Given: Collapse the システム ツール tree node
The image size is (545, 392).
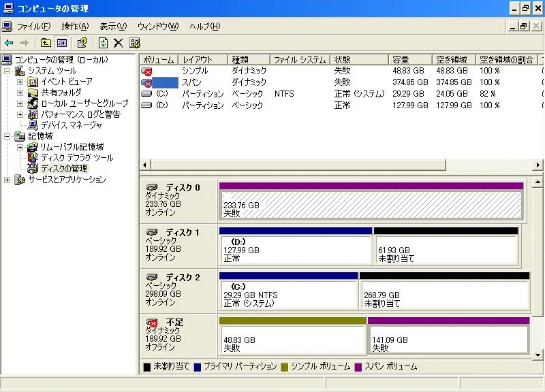Looking at the screenshot, I should (x=7, y=71).
